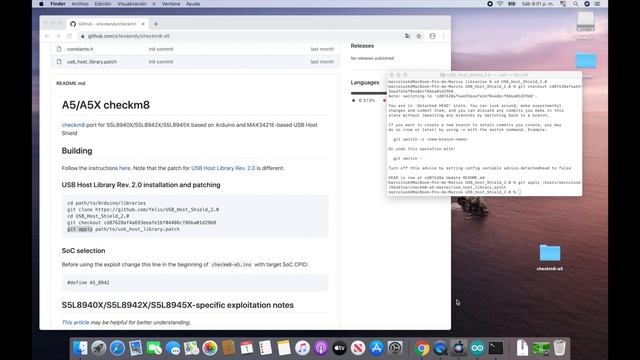
Task: Open Notification Center icon in menu bar
Action: click(x=597, y=4)
